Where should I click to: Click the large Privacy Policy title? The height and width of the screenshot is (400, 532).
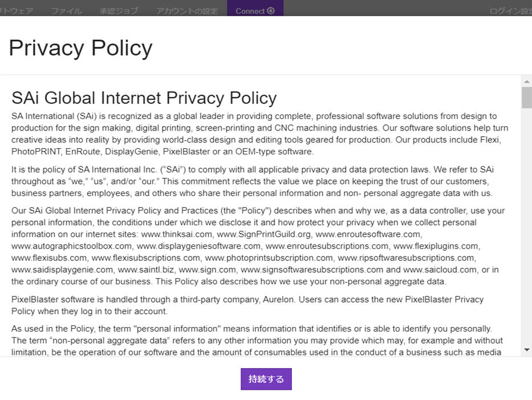point(80,48)
